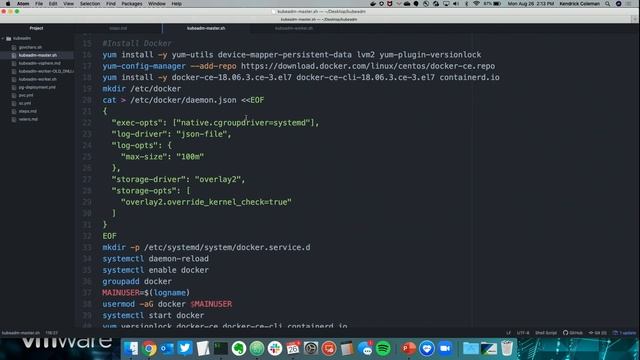Click the systemctl start docker line
This screenshot has height=360, width=640.
153,316
